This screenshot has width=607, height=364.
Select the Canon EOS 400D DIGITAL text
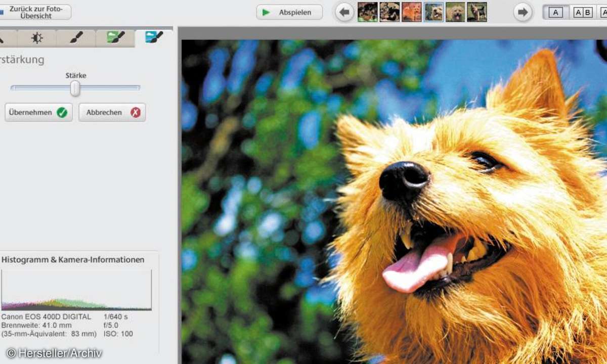coord(47,316)
